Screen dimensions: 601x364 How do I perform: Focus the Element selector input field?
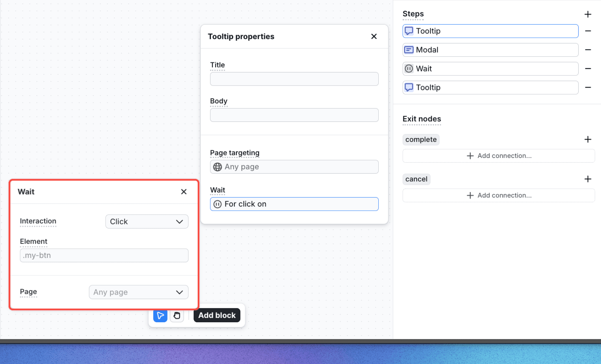(x=104, y=255)
